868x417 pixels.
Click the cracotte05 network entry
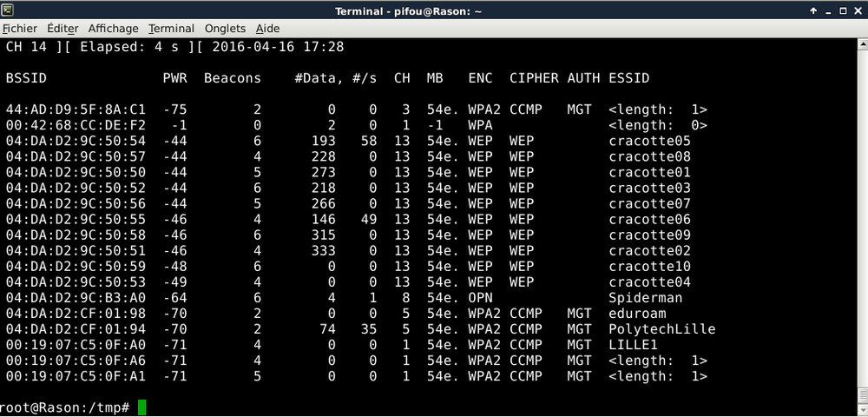pyautogui.click(x=650, y=141)
